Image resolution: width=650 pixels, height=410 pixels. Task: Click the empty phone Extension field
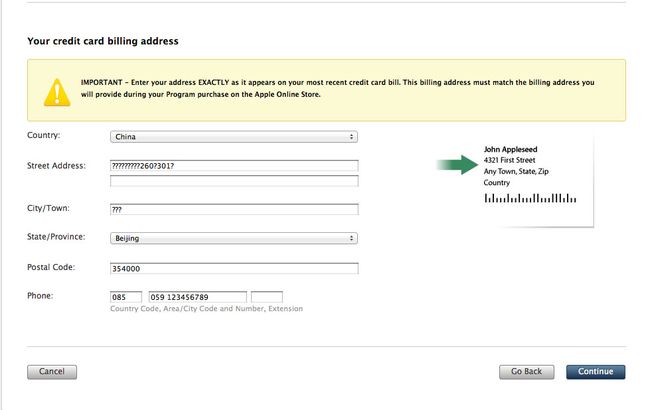tap(267, 297)
